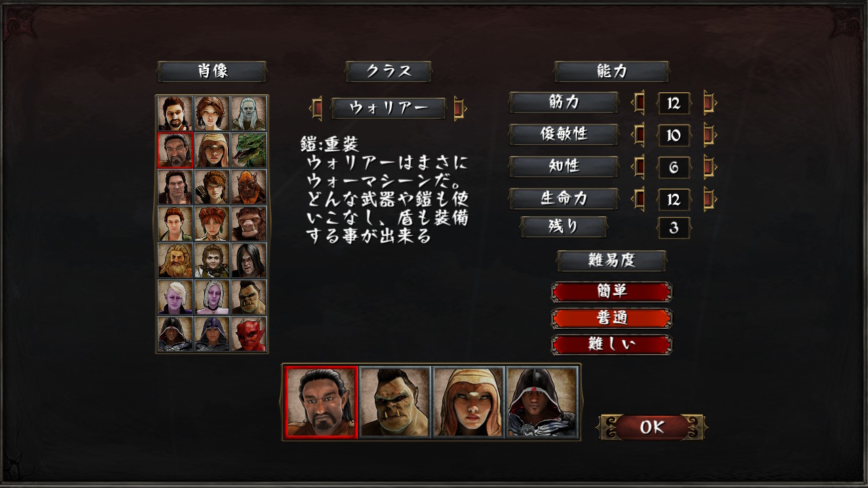Confirm party with the OK button

652,427
